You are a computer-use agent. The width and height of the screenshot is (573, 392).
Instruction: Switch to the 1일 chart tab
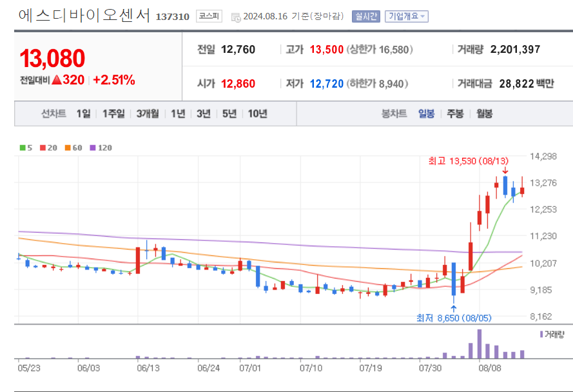click(84, 113)
